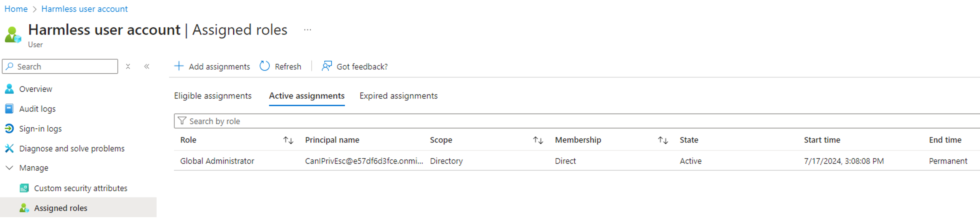Screen dimensions: 980x219
Task: Go to Home breadcrumb link
Action: click(16, 9)
